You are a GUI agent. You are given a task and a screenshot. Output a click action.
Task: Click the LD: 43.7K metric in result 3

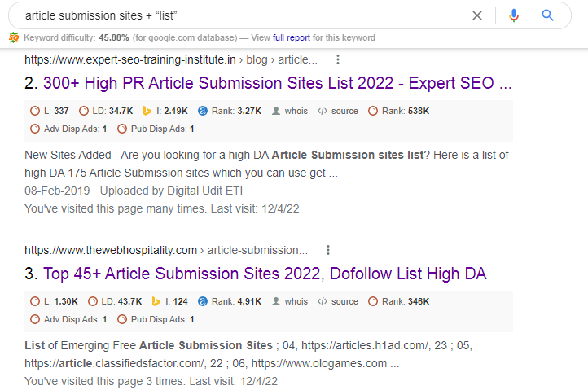click(x=115, y=301)
